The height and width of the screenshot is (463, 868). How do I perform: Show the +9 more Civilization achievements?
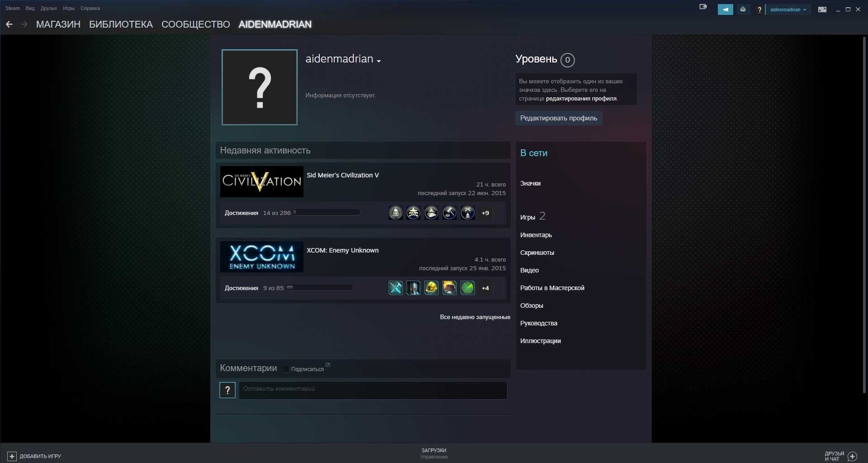pyautogui.click(x=485, y=213)
